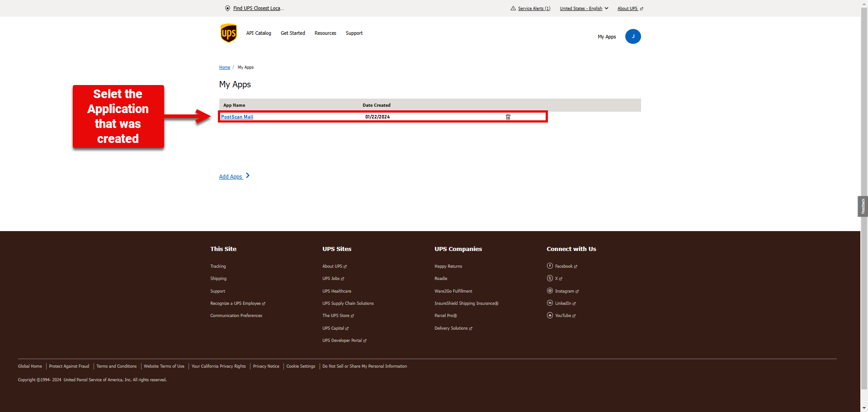This screenshot has height=412, width=868.
Task: Open Service Alerts (1) link
Action: tap(534, 8)
